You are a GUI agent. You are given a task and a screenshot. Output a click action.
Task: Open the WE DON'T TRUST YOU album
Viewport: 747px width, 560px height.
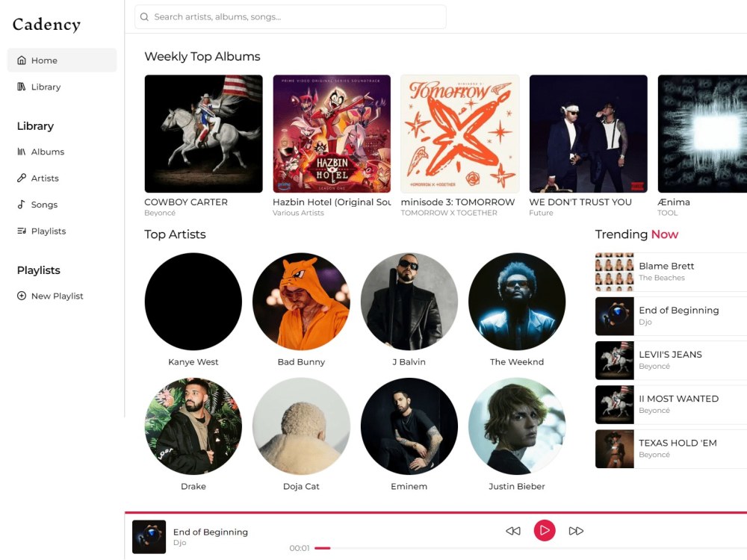pos(589,134)
